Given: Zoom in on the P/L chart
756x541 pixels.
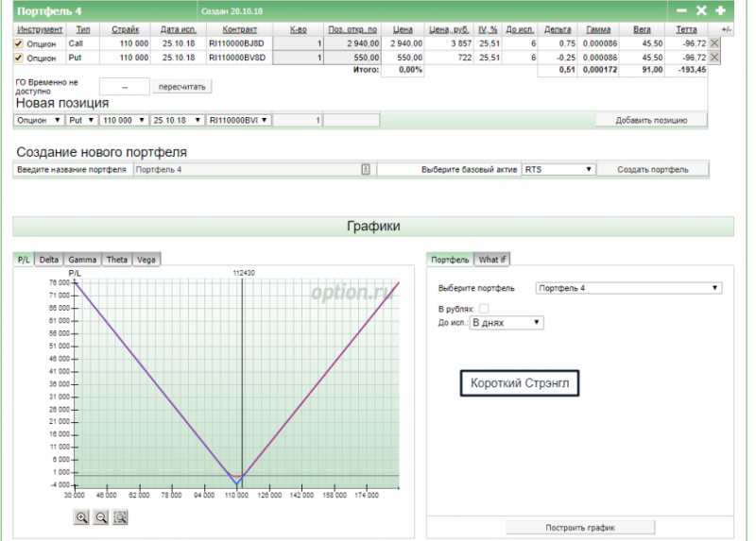Looking at the screenshot, I should click(81, 517).
